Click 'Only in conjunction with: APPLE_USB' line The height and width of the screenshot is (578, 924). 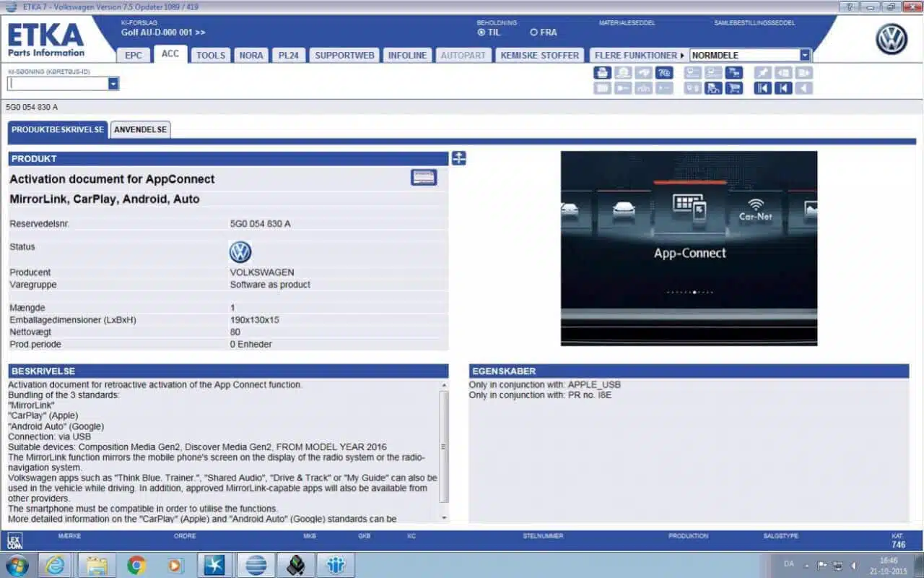[544, 385]
